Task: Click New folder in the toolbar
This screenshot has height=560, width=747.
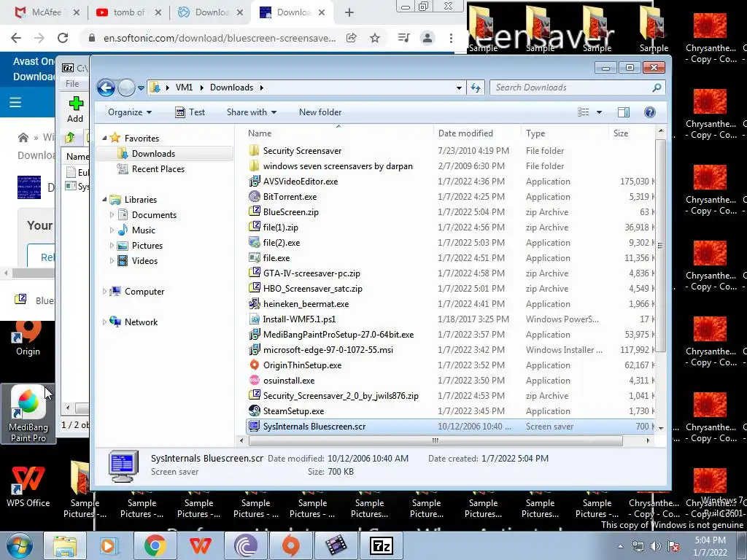Action: point(320,112)
